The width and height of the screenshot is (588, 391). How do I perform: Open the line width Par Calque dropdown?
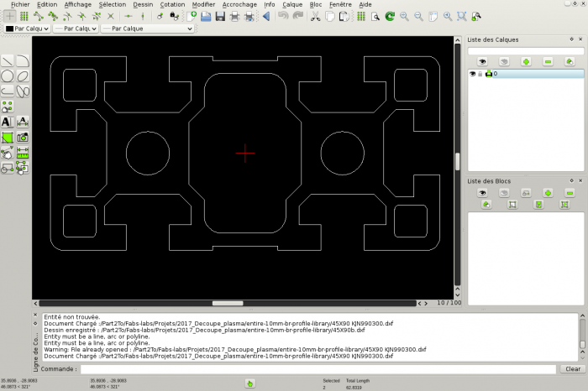pyautogui.click(x=74, y=29)
